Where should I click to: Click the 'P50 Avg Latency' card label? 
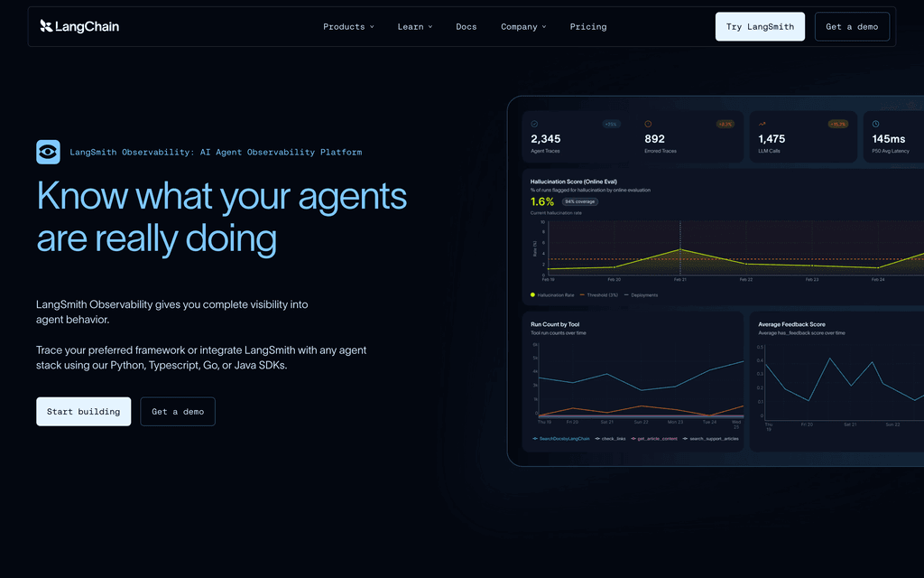pyautogui.click(x=891, y=151)
